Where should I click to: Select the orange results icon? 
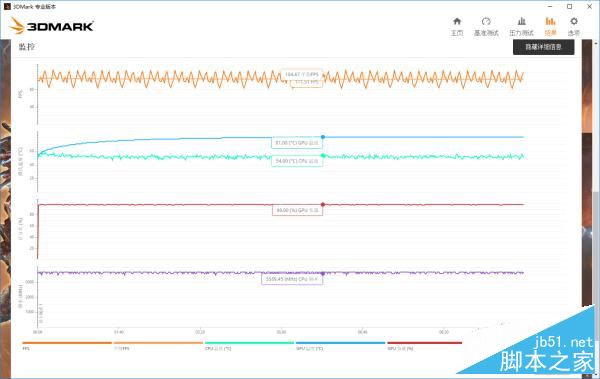(550, 21)
